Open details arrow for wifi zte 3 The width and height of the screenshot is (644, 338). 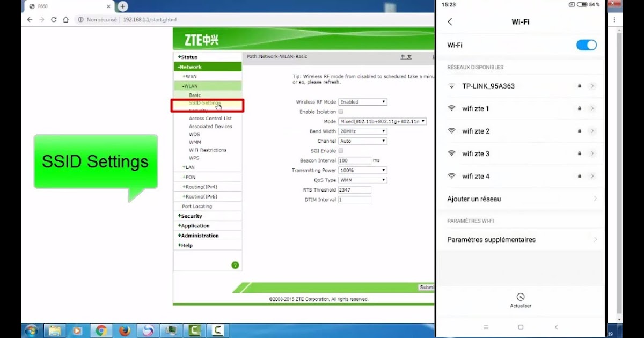[592, 153]
